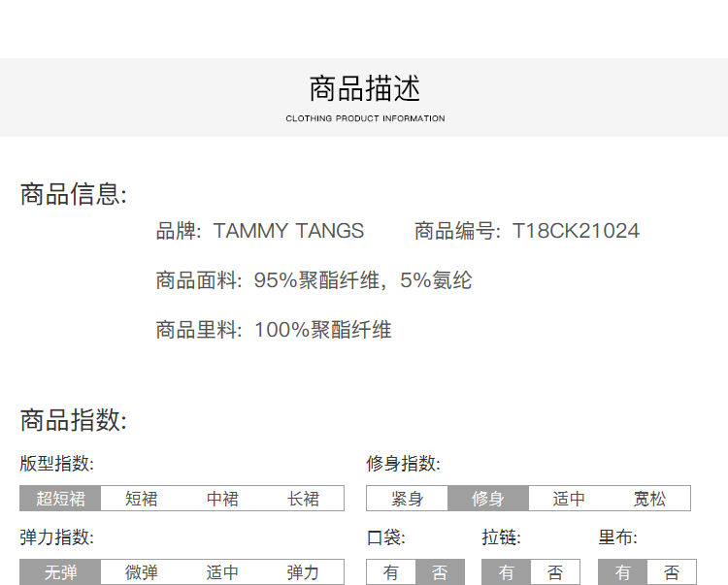Pick the 宽松 fit option
728x585 pixels.
tap(649, 499)
